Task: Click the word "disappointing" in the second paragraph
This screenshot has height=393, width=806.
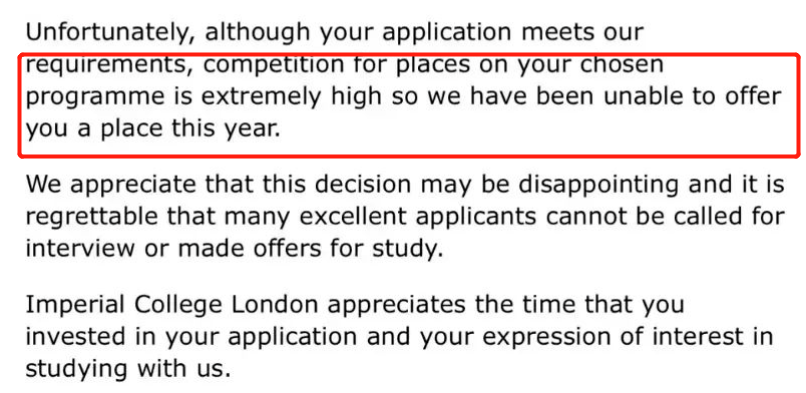Action: click(x=598, y=185)
